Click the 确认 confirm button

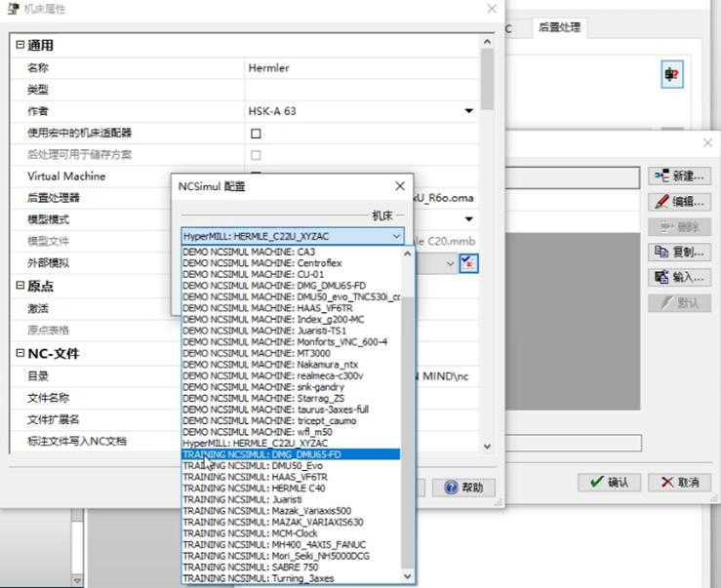609,482
